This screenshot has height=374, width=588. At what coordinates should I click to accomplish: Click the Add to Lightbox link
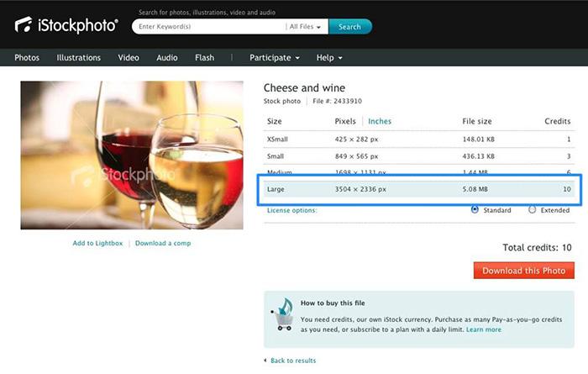[98, 243]
